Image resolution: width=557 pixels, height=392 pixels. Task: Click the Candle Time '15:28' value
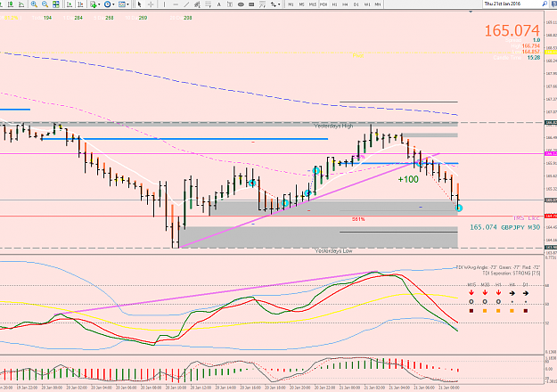[534, 58]
